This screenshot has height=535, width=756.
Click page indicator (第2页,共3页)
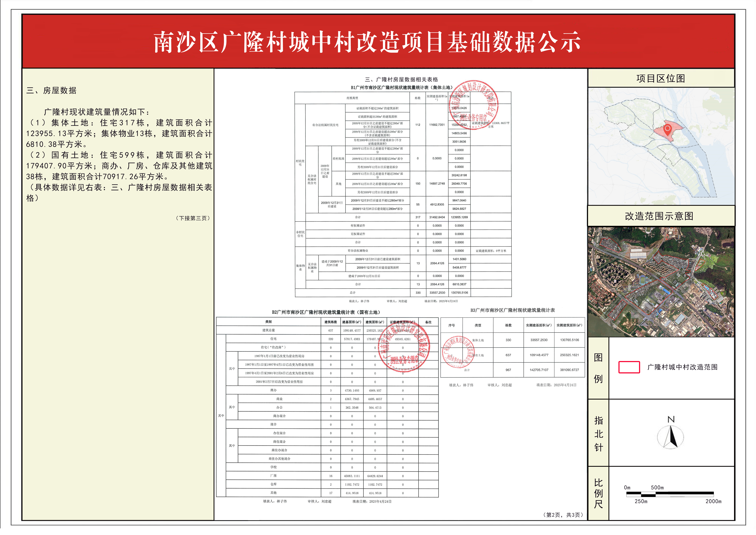(563, 515)
